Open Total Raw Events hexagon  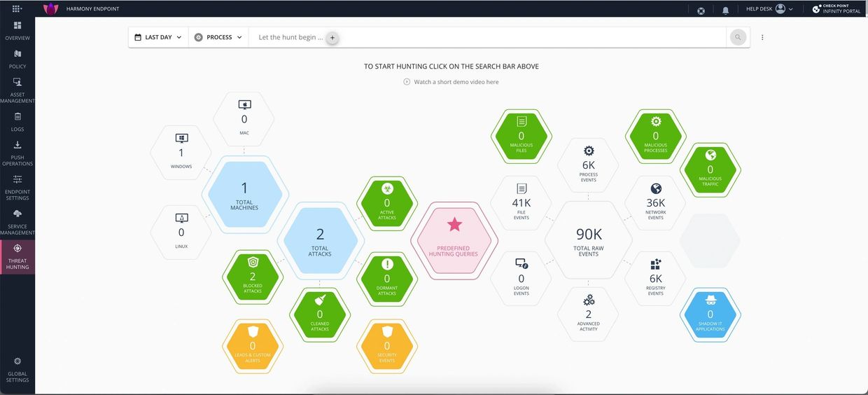pos(589,240)
